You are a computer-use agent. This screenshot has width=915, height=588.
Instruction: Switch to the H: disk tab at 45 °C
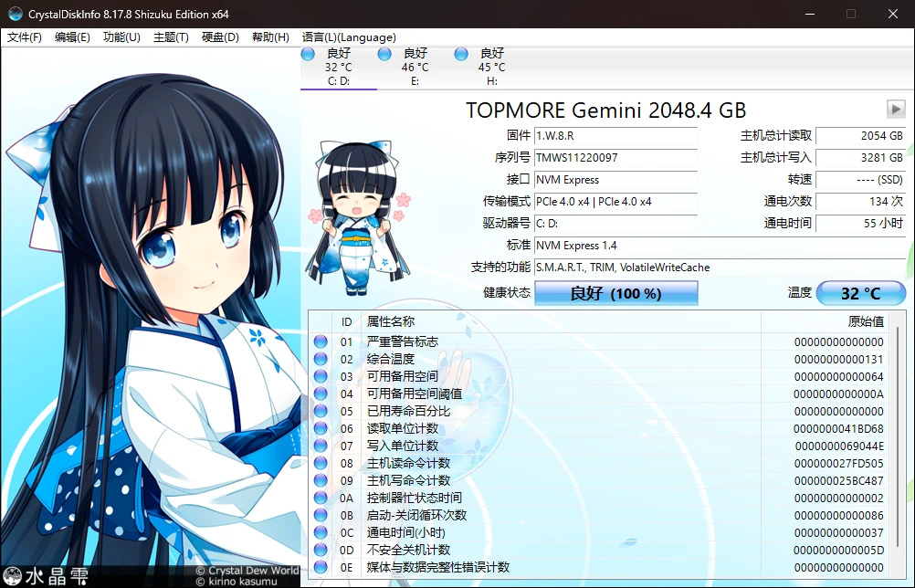coord(492,68)
